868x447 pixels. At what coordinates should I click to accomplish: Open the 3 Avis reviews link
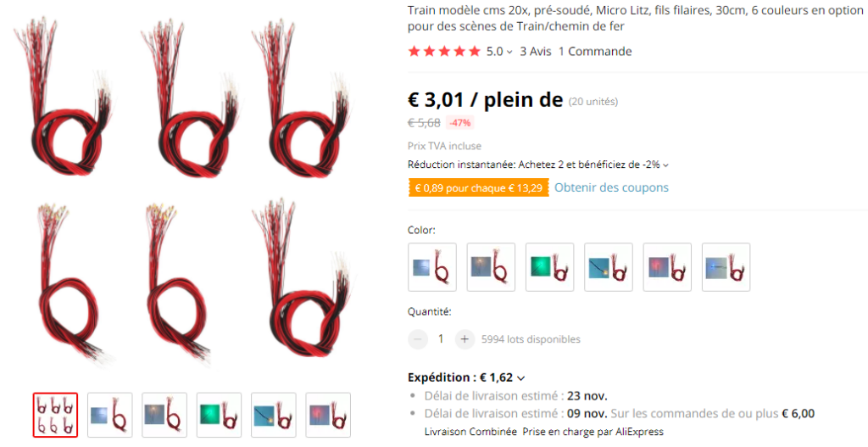(536, 52)
